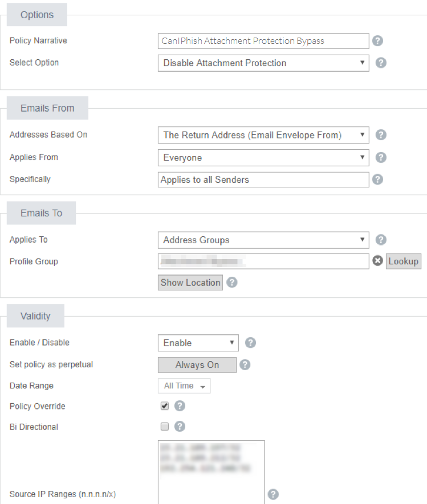Open help for Select Option dropdown
427x504 pixels.
point(381,63)
